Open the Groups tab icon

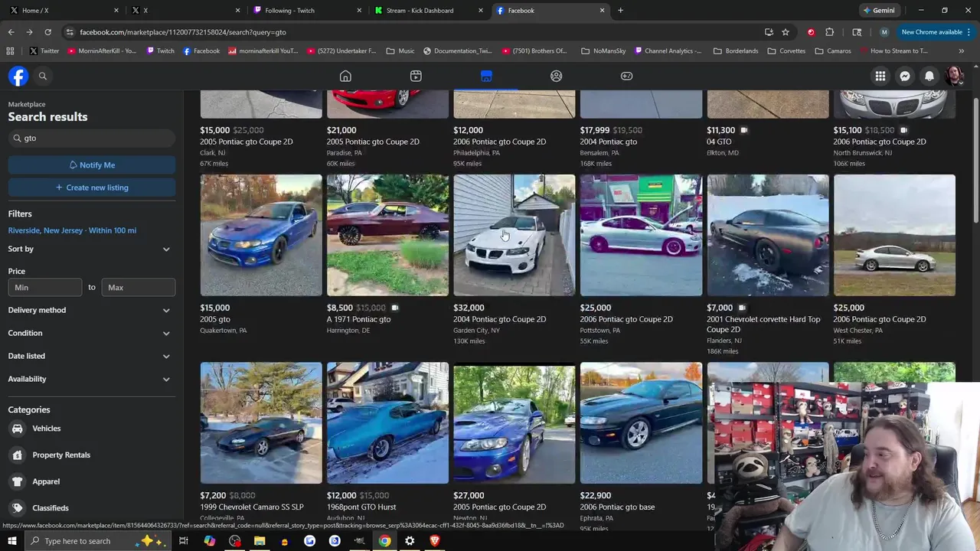click(557, 76)
